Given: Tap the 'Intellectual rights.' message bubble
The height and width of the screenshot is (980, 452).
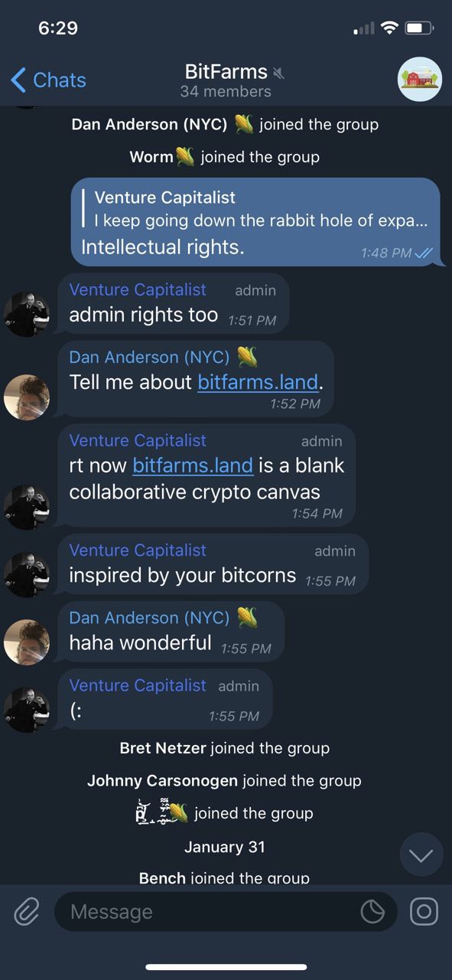Looking at the screenshot, I should point(255,222).
